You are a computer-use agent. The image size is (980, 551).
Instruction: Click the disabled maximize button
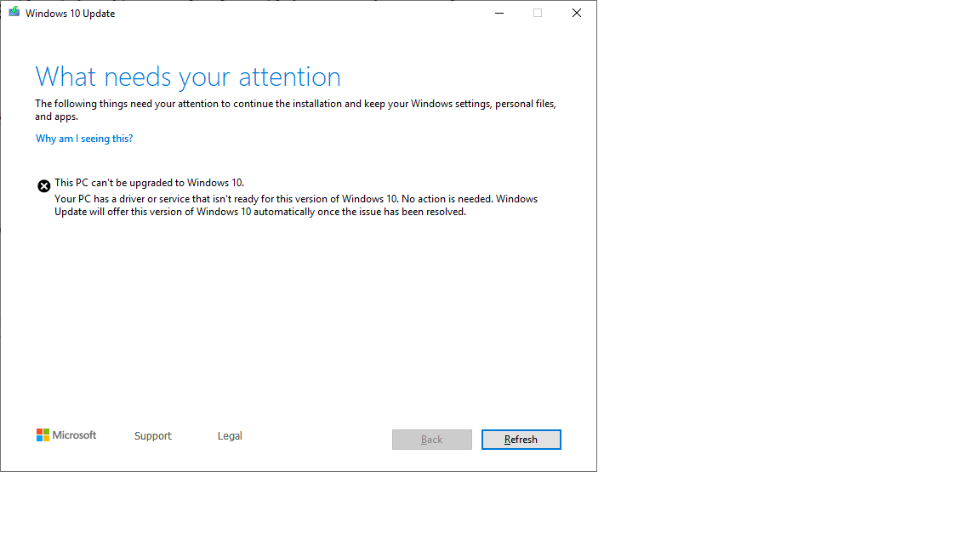[x=538, y=13]
